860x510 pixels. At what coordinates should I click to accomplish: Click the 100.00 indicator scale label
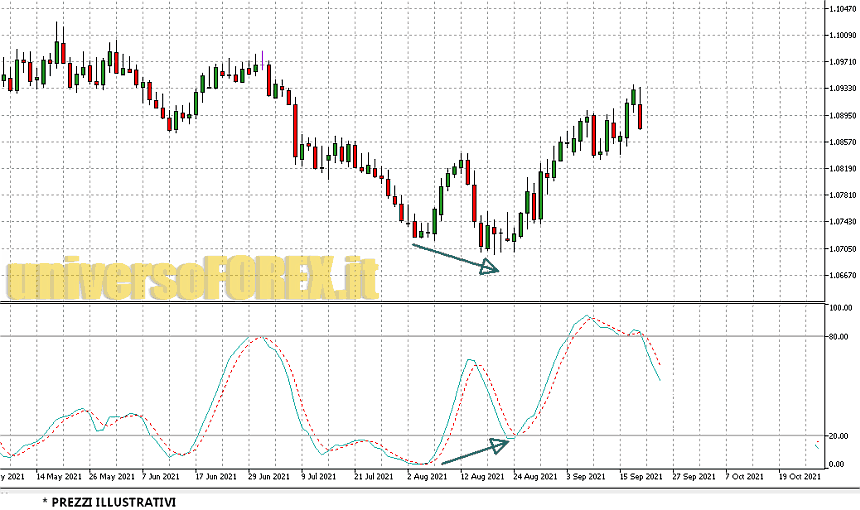pyautogui.click(x=841, y=308)
